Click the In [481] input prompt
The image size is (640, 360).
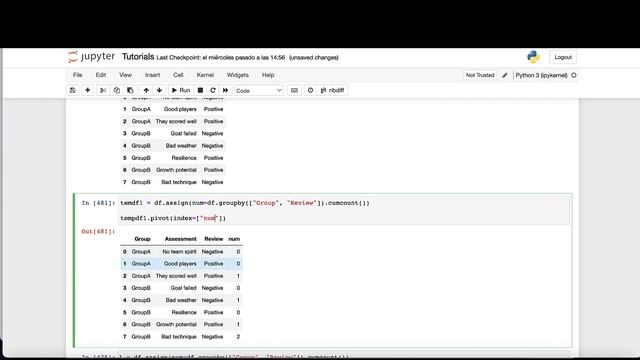(98, 203)
